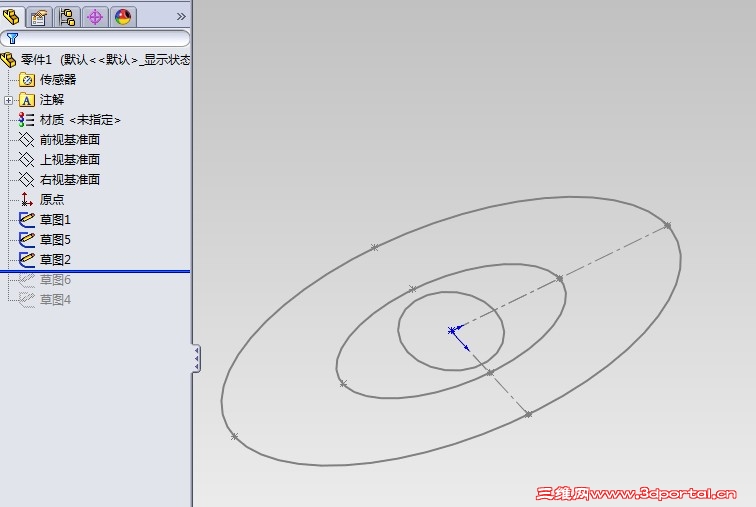Select 材质 <未指定> item

click(80, 120)
